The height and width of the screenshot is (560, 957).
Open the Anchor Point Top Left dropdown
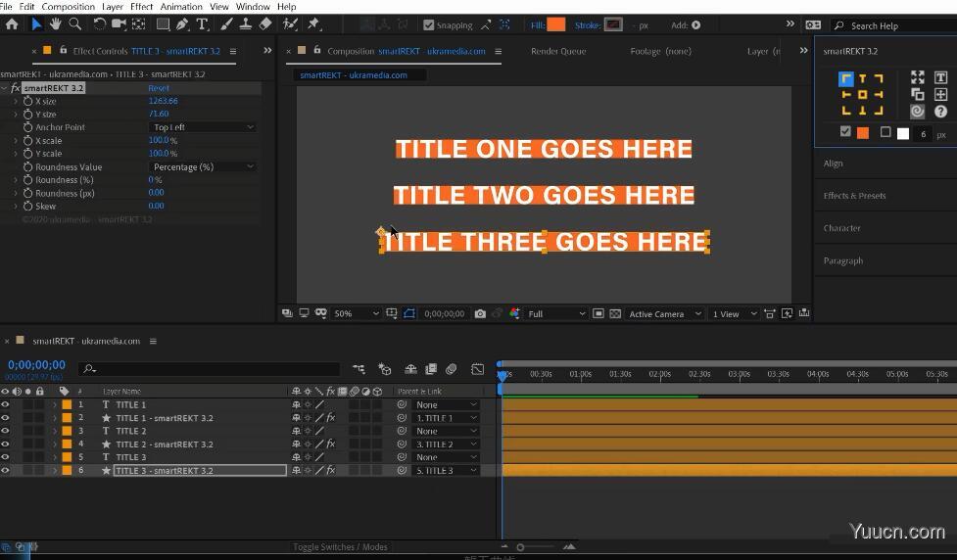(202, 127)
